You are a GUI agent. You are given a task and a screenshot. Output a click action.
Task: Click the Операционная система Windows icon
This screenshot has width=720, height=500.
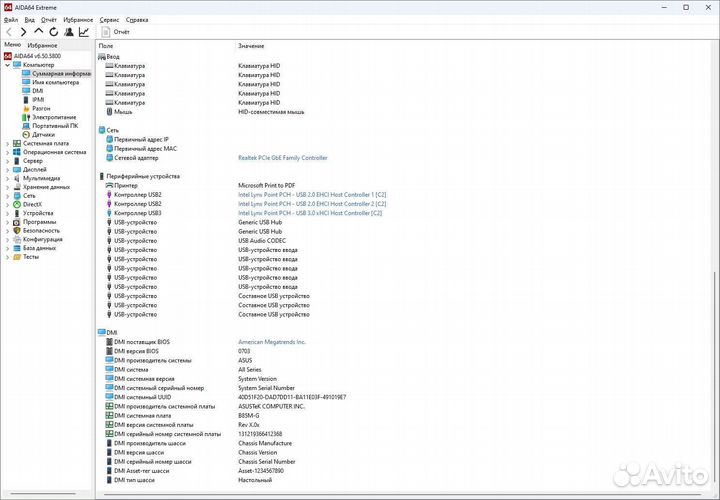(17, 152)
